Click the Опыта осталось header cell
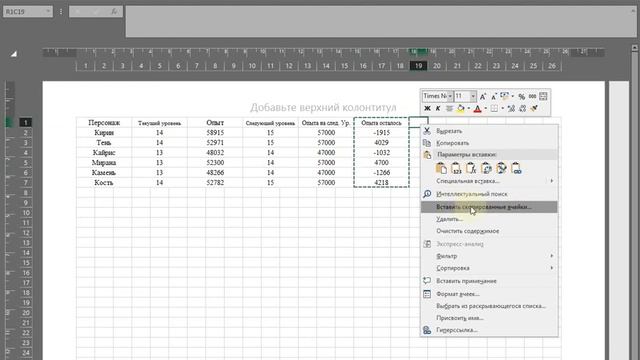 coord(381,122)
